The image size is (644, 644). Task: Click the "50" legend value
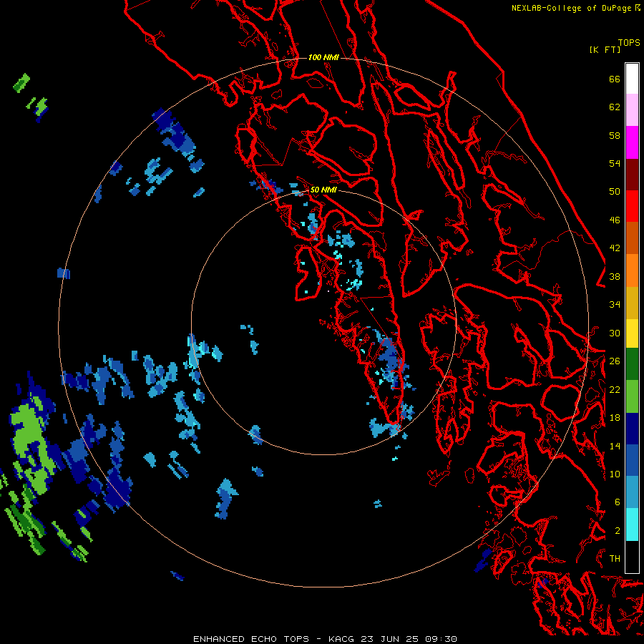coord(615,192)
